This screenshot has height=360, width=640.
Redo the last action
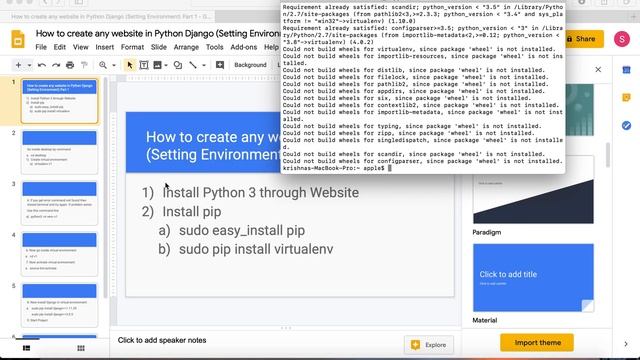coord(56,65)
